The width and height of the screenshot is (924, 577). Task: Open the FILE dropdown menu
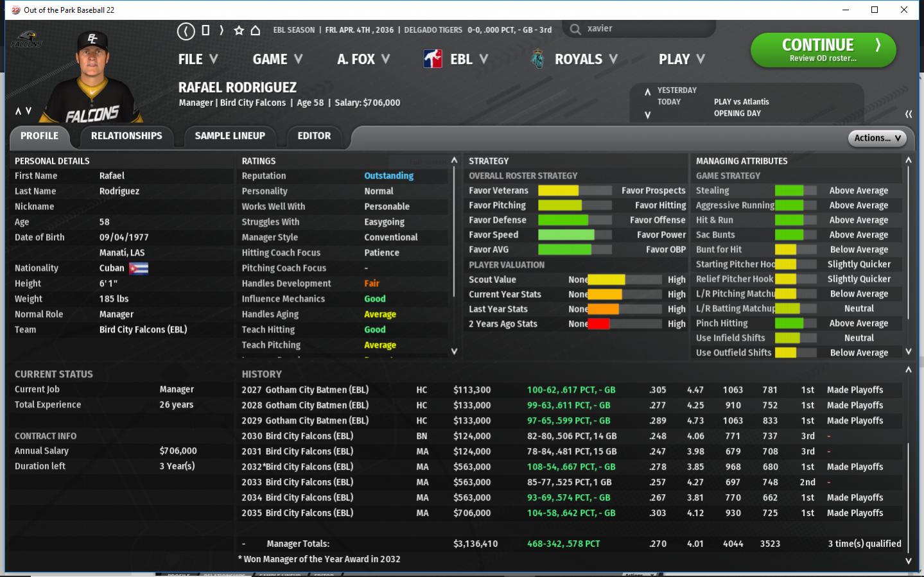coord(198,59)
